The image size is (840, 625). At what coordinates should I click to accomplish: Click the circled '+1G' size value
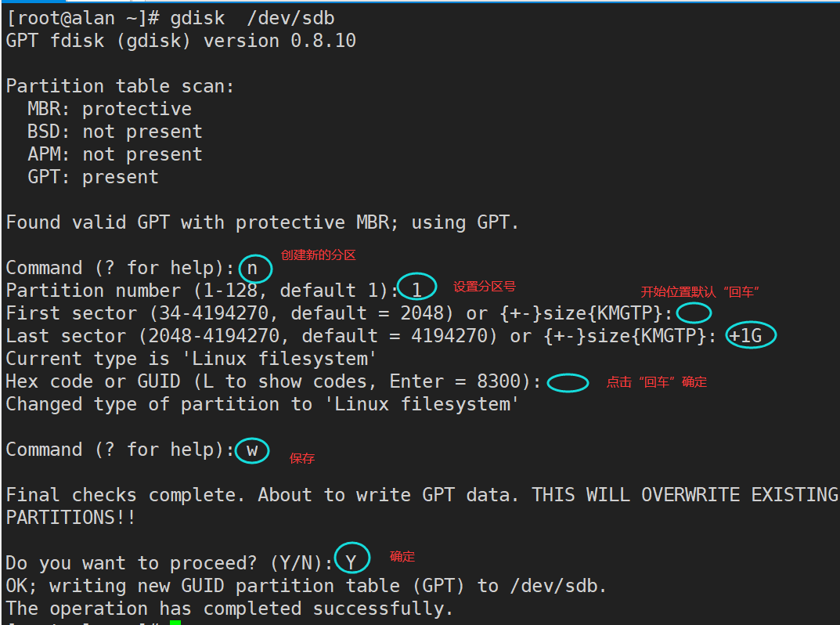click(751, 336)
